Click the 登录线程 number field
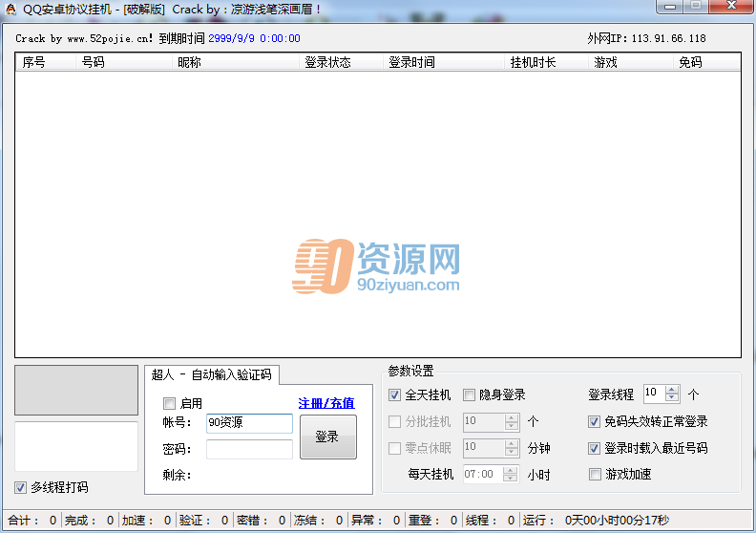 click(x=654, y=394)
